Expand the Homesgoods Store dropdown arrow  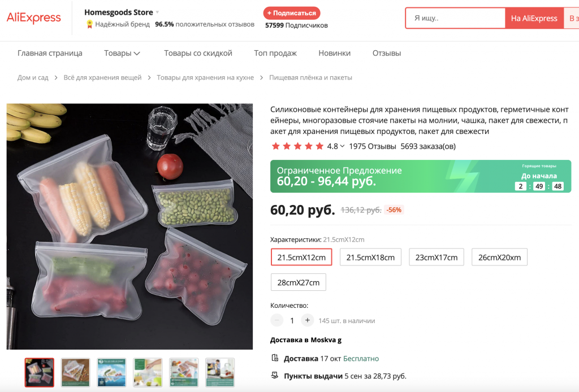pyautogui.click(x=158, y=12)
